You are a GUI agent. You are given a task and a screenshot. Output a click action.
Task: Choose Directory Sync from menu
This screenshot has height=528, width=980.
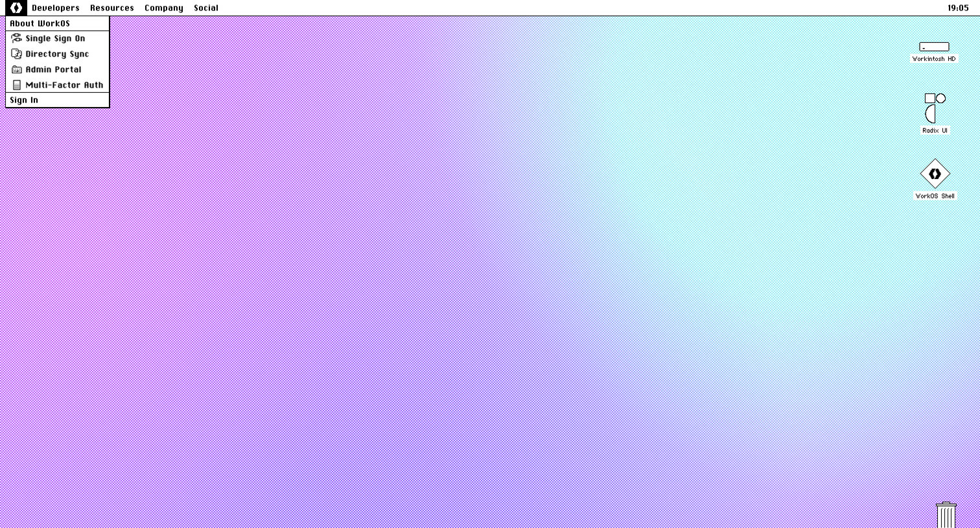[x=58, y=54]
